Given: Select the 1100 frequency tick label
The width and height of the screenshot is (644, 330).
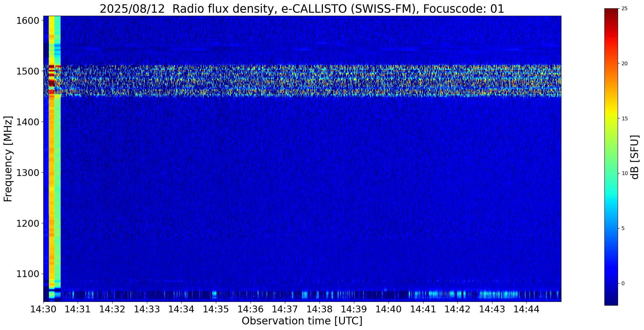Looking at the screenshot, I should pos(28,274).
